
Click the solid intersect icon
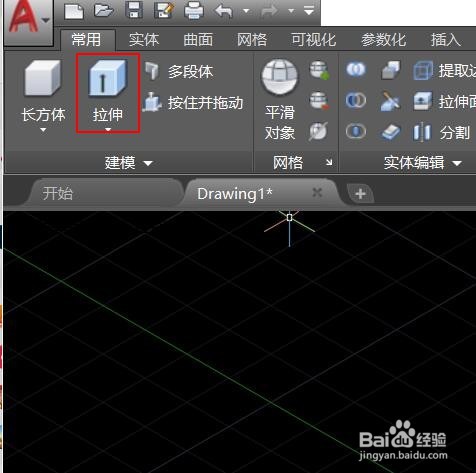[356, 131]
